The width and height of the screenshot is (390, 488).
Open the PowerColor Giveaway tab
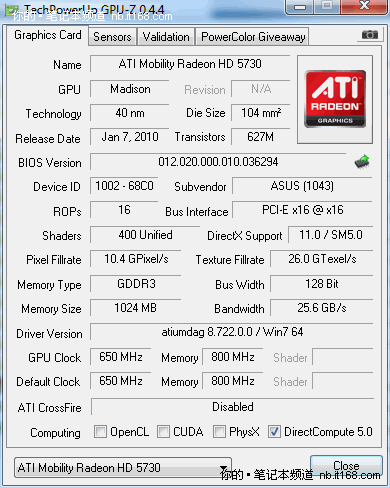[x=253, y=37]
